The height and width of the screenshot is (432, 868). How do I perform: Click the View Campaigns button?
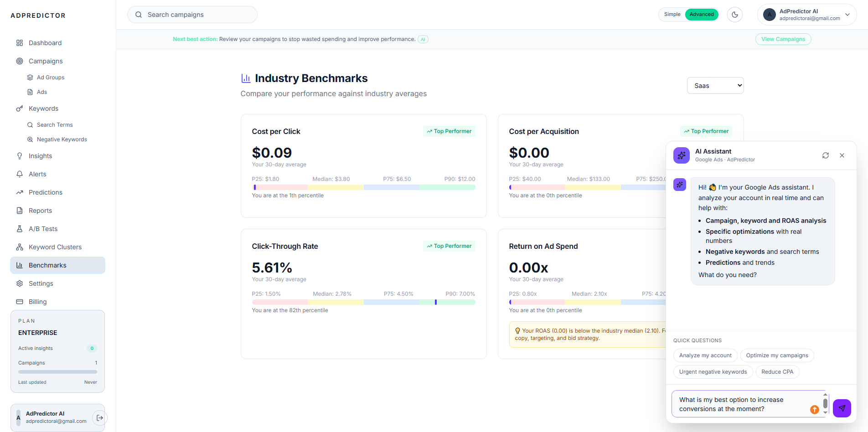pyautogui.click(x=783, y=39)
